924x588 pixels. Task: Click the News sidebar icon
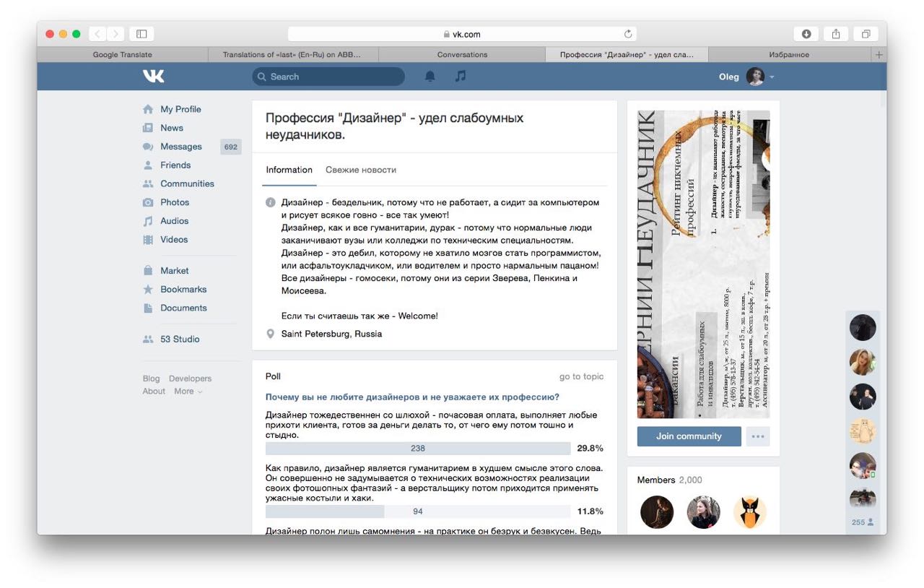point(148,128)
